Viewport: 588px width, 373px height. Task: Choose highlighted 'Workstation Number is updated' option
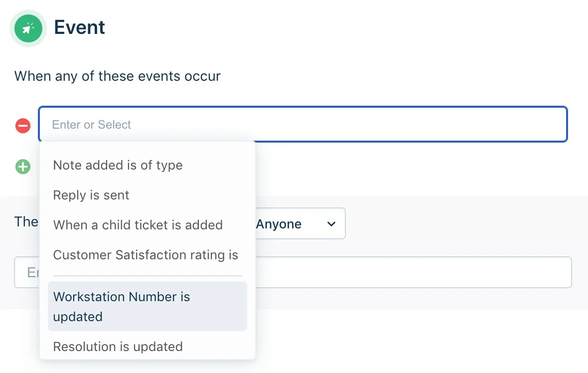pyautogui.click(x=147, y=306)
